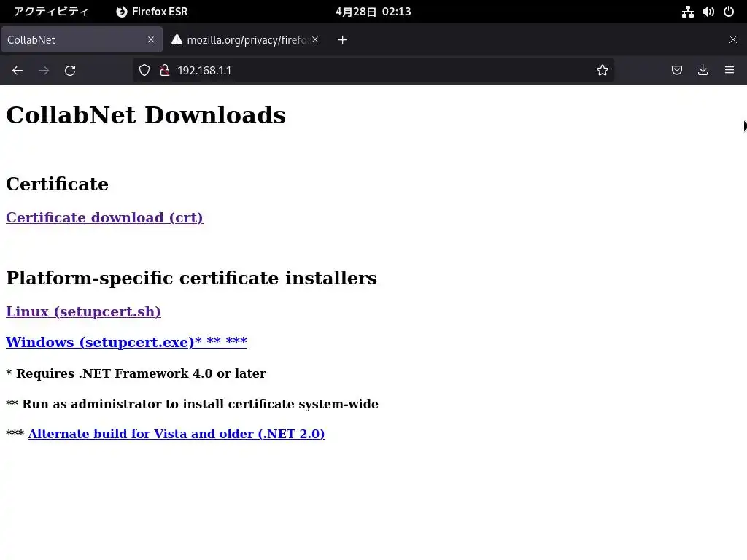Close the Firefox window
Screen dimensions: 747x560
pyautogui.click(x=733, y=39)
